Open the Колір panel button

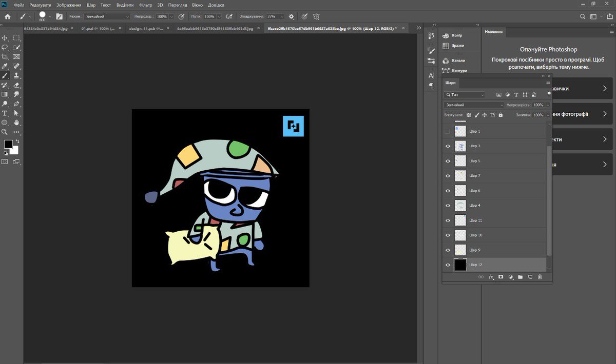pos(452,35)
